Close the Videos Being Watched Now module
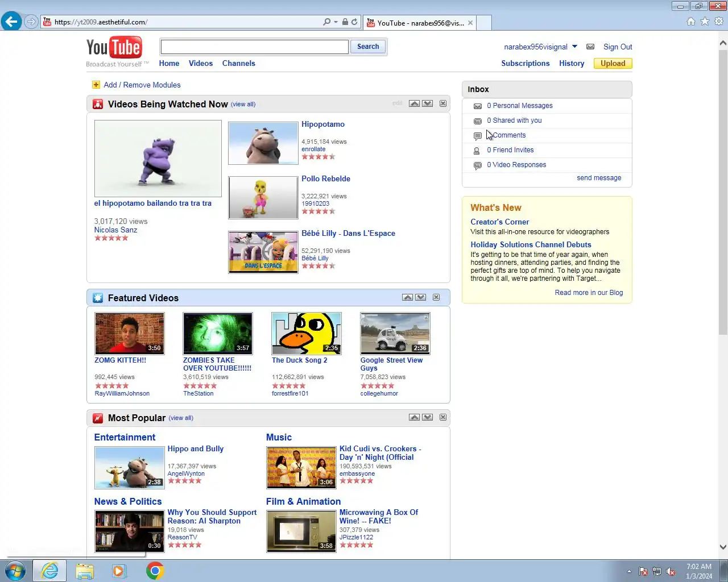728x582 pixels. coord(443,103)
